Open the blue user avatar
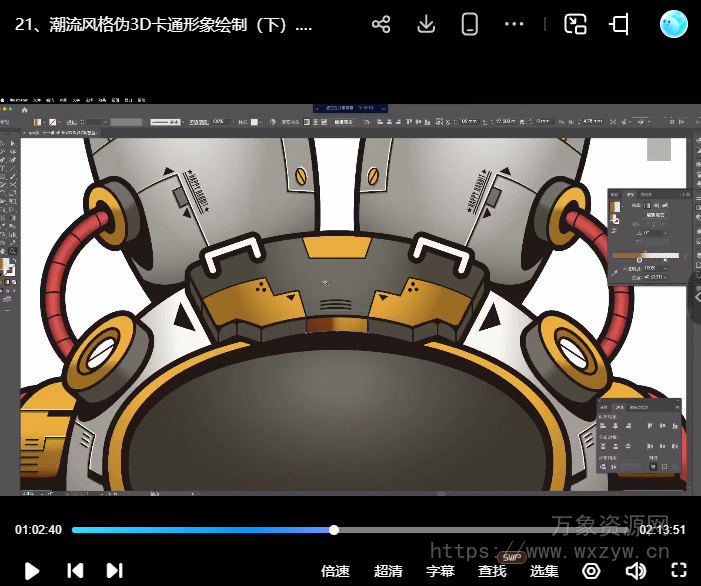The image size is (701, 586). click(x=674, y=24)
